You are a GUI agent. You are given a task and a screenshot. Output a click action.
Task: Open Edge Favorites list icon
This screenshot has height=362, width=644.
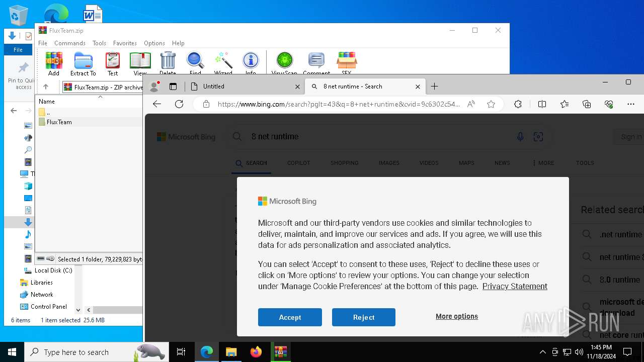[x=565, y=104]
